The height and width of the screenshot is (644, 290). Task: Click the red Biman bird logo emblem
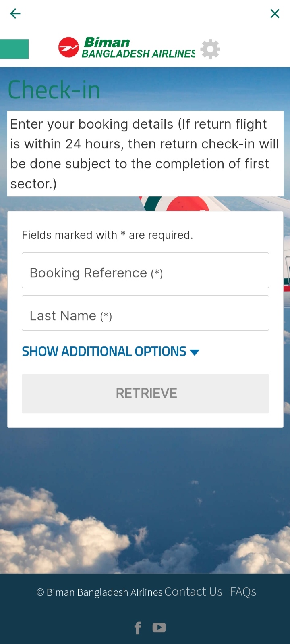click(x=68, y=47)
